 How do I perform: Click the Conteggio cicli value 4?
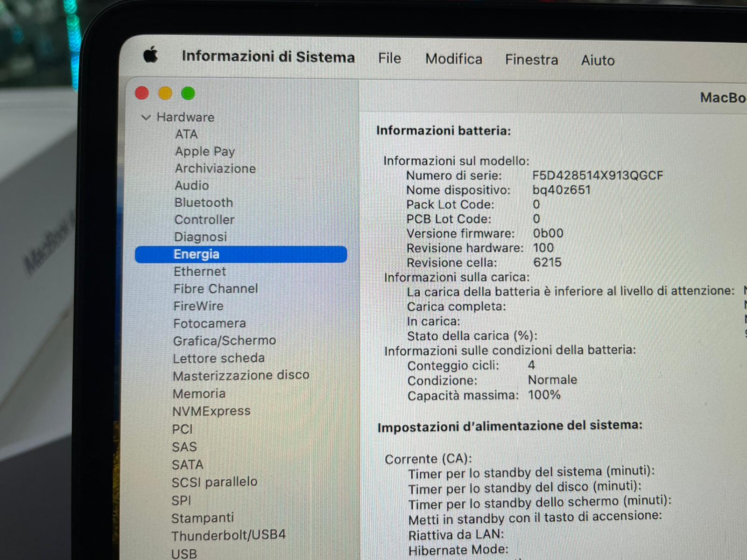[531, 365]
